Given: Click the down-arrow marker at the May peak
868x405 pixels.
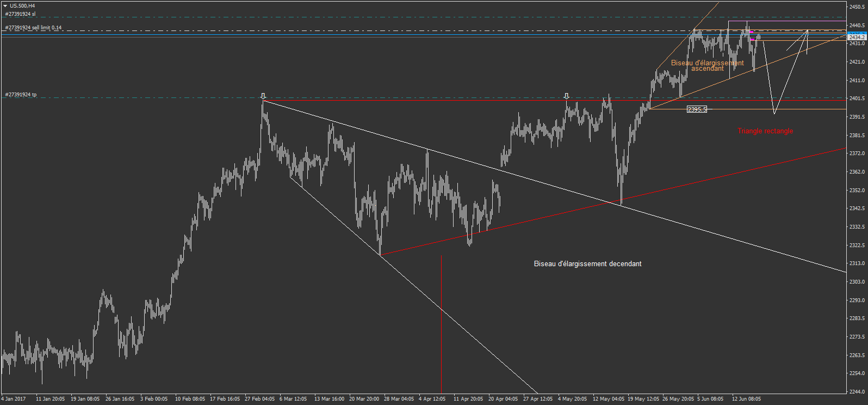Looking at the screenshot, I should coord(566,96).
